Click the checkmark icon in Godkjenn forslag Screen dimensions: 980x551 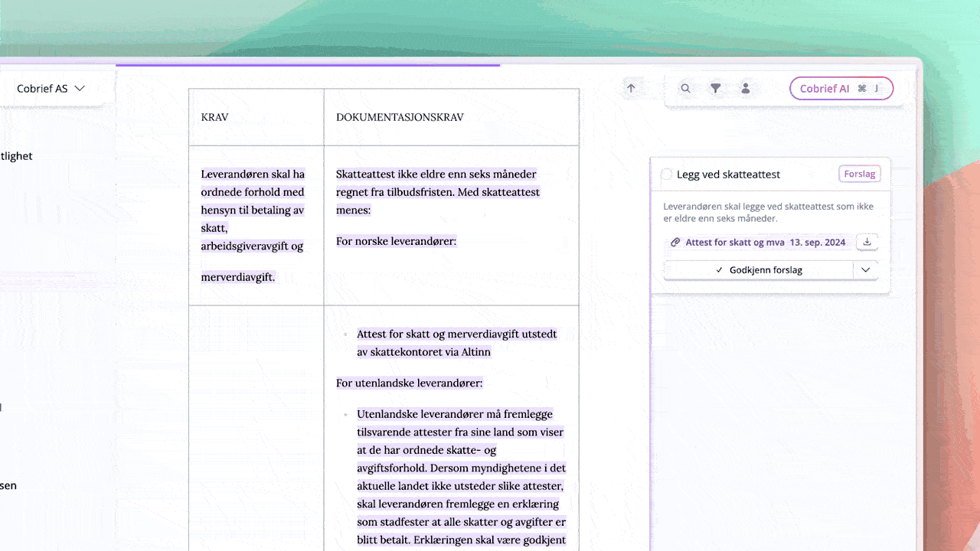point(719,270)
